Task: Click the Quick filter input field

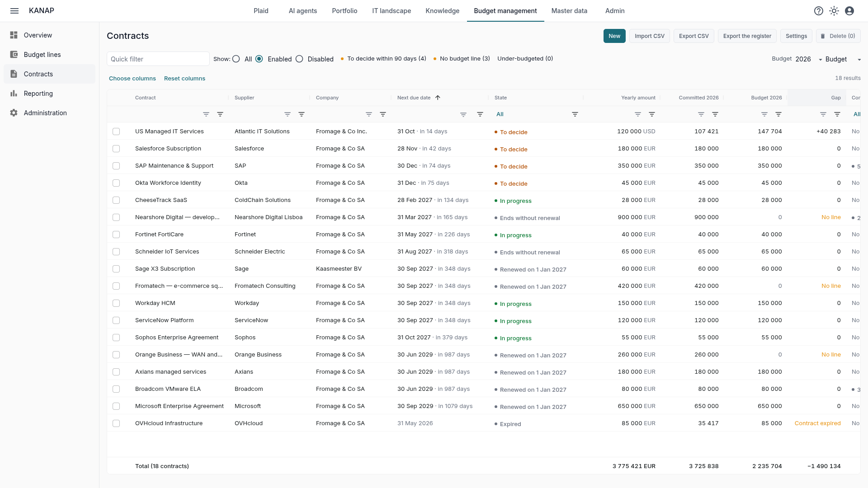Action: coord(158,59)
